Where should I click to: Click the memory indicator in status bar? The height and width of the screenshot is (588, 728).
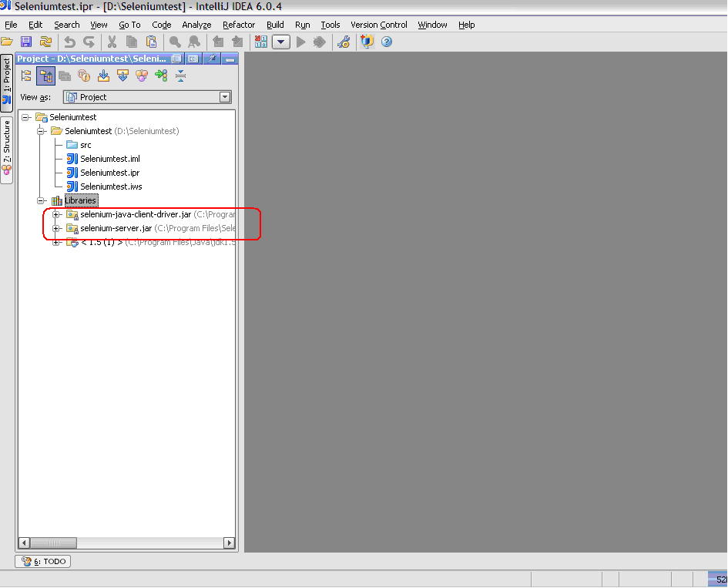click(x=718, y=580)
